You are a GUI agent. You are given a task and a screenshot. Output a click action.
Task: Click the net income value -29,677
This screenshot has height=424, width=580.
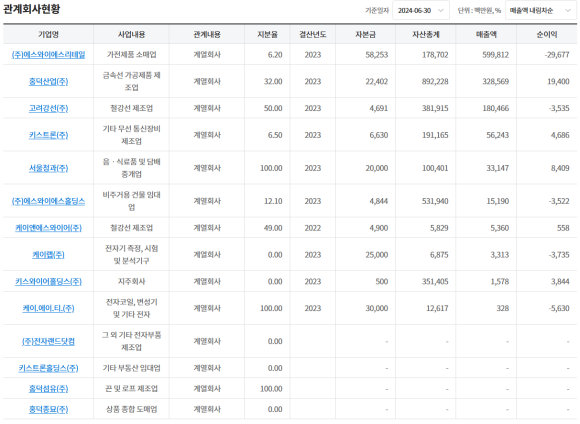point(557,55)
